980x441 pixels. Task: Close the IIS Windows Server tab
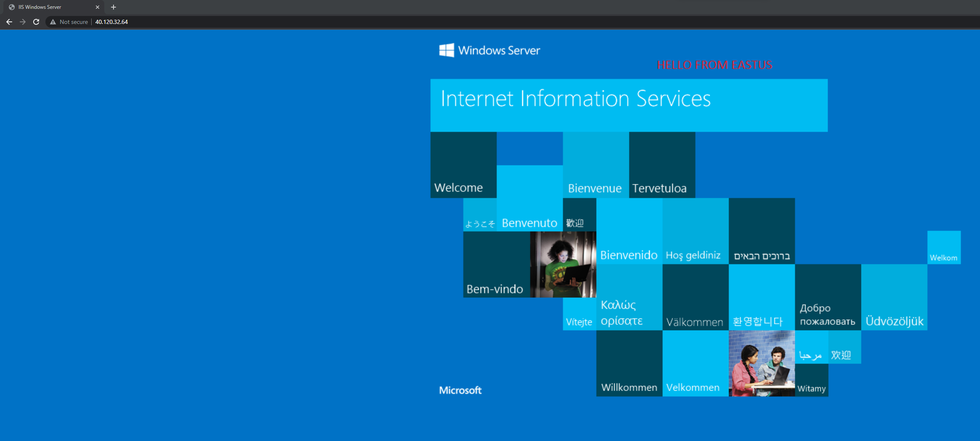(x=98, y=7)
